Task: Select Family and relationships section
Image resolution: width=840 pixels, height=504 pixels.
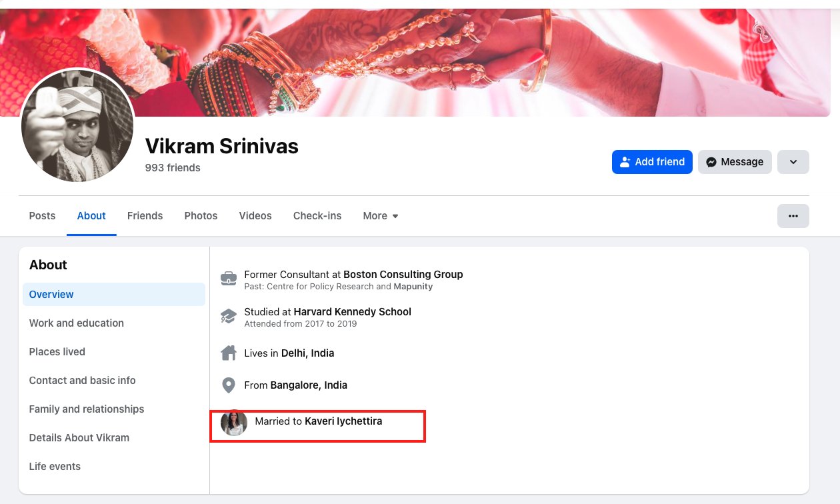Action: tap(87, 409)
